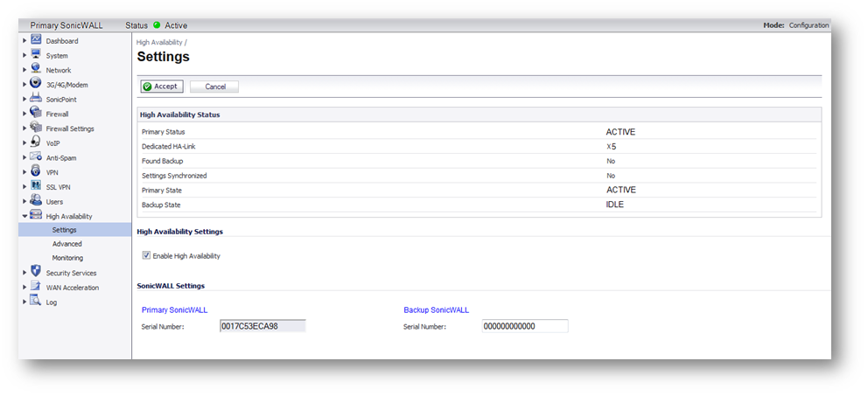Click the SonicPoint icon
Screen dimensions: 868x396
(x=36, y=99)
